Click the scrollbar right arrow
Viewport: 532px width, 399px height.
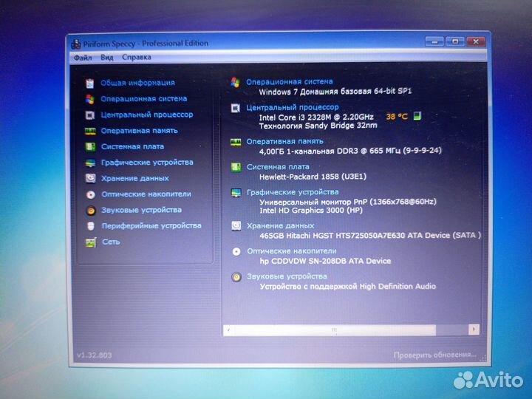(474, 329)
